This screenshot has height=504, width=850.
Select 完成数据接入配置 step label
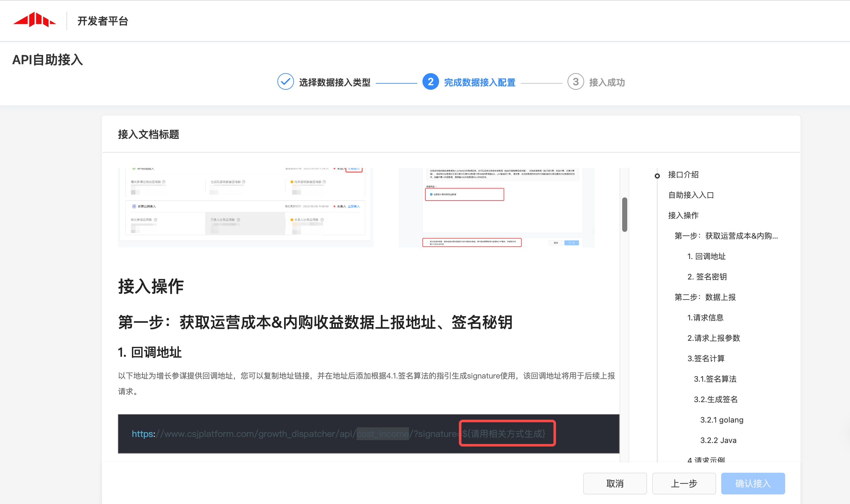pyautogui.click(x=480, y=82)
